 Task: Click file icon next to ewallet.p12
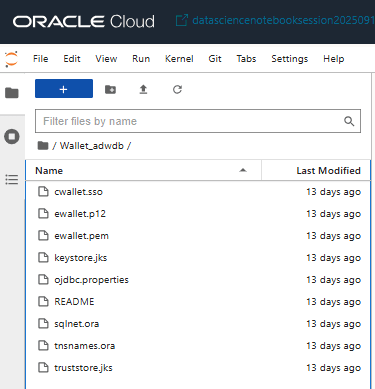click(43, 214)
